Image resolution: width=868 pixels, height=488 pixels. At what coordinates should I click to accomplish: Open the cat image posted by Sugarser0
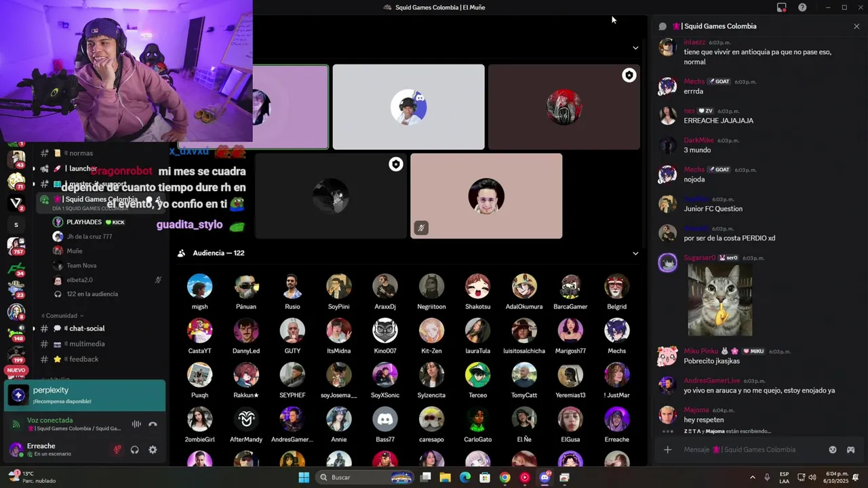point(719,300)
